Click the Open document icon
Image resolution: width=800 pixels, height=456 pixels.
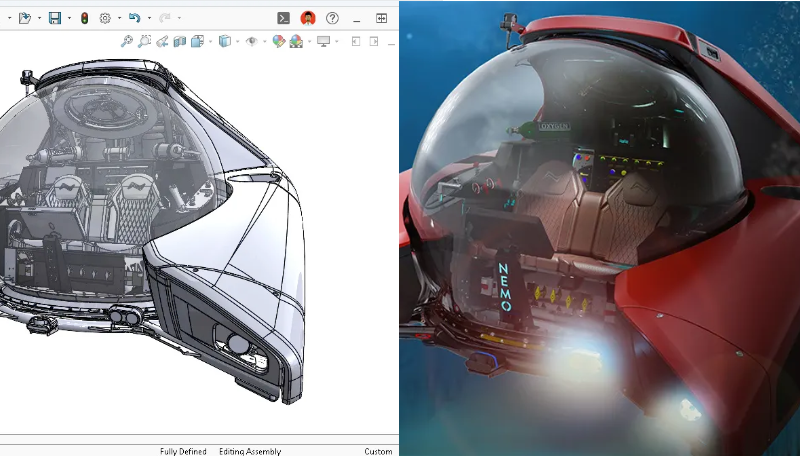click(25, 18)
